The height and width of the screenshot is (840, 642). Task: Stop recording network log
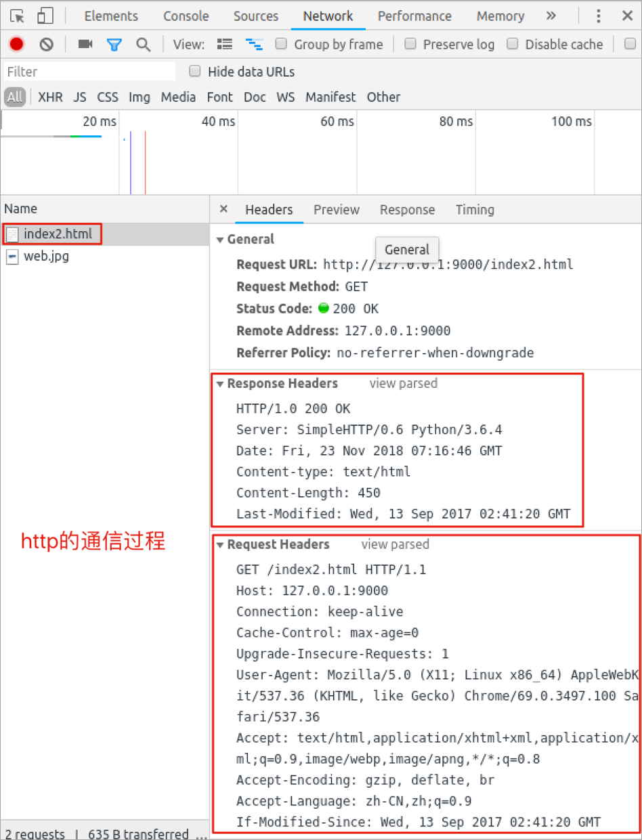[x=15, y=44]
